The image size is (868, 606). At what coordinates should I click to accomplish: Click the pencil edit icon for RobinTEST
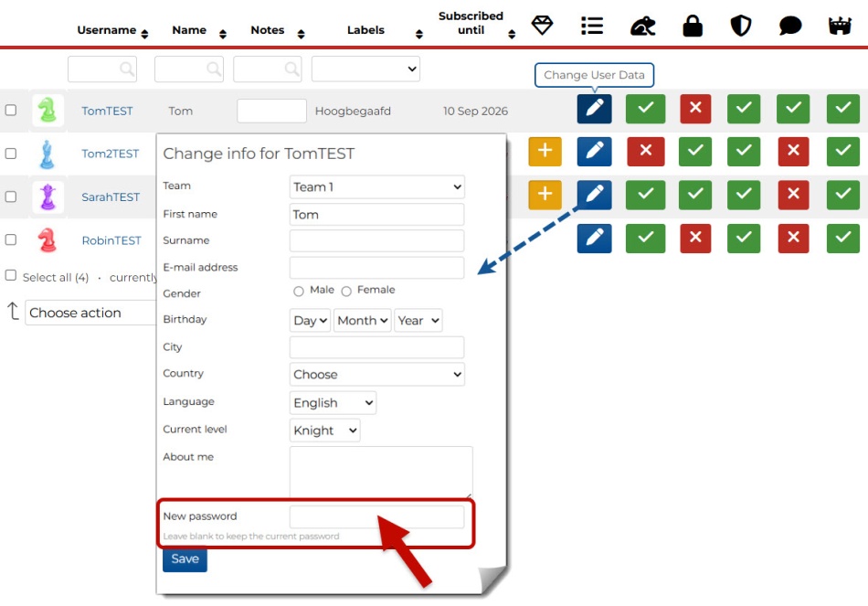[594, 239]
